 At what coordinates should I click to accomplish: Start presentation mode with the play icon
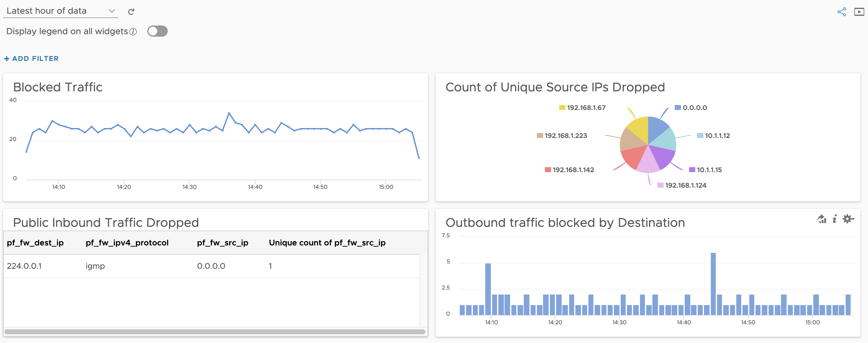pos(859,12)
